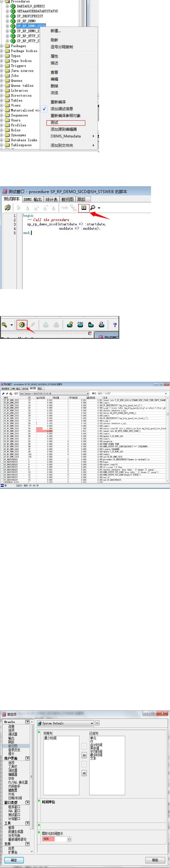Screen dimensions: 170x868
Task: Click the break (lightning) icon in main toolbar
Action: coord(33,325)
